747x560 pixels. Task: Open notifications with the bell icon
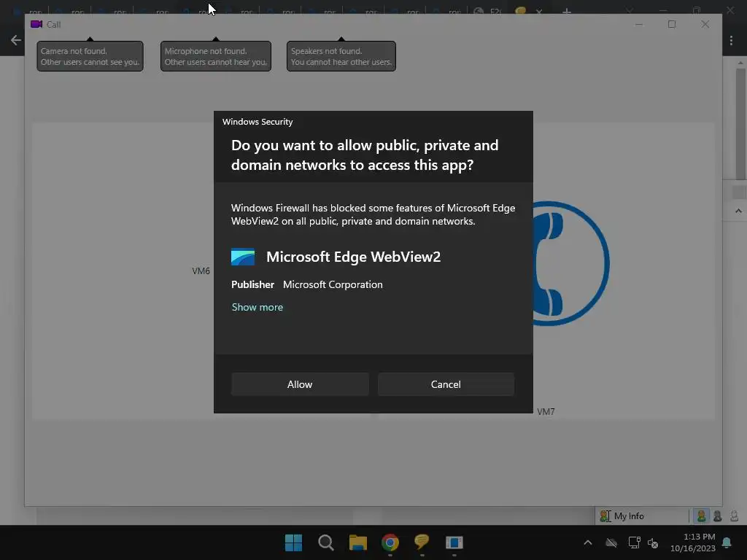pos(727,542)
